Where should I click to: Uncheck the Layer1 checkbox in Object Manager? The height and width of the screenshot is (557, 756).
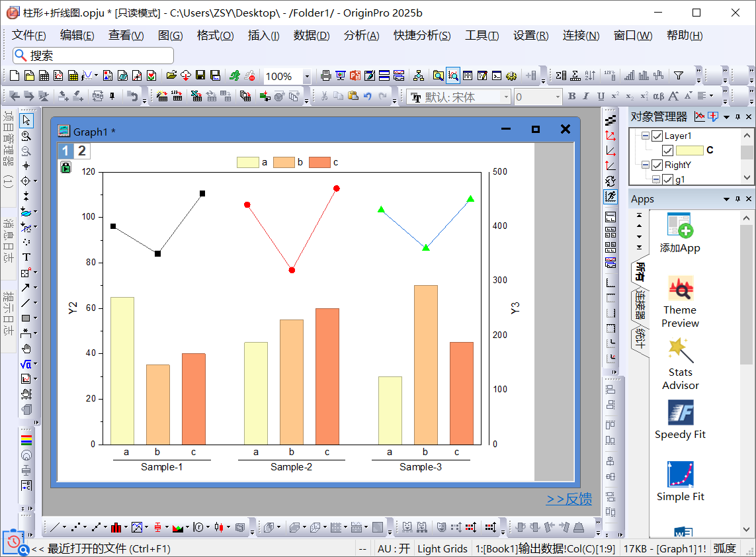click(x=657, y=136)
